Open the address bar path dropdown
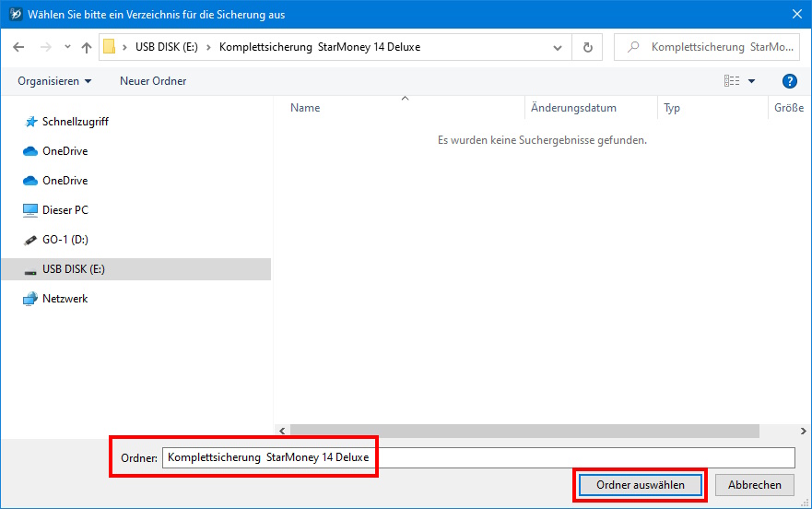Image resolution: width=812 pixels, height=509 pixels. (x=558, y=47)
